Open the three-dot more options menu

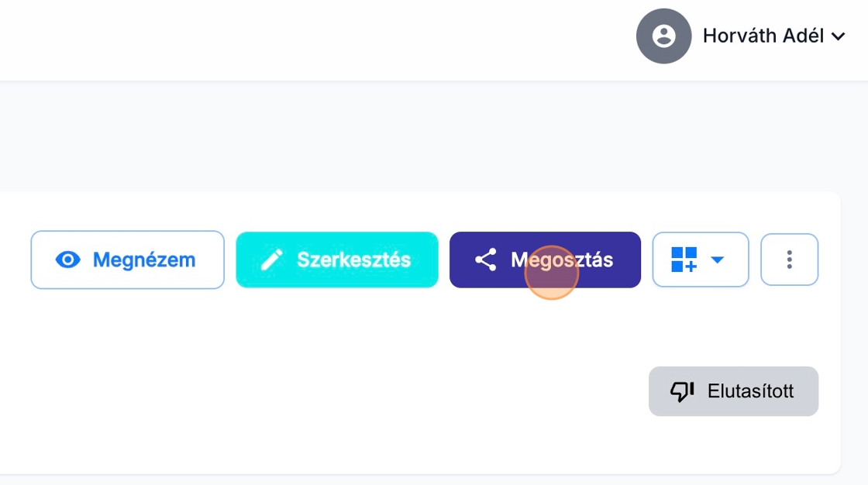tap(789, 260)
